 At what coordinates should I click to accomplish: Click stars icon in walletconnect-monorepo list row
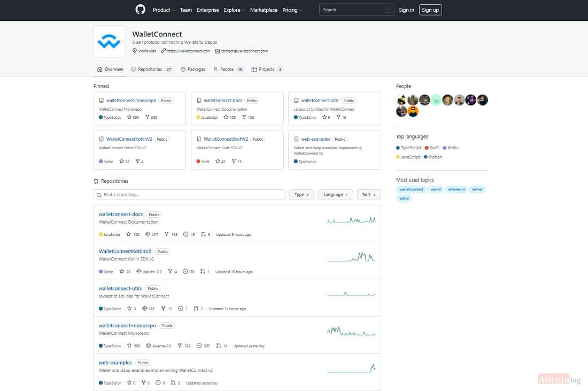[129, 346]
